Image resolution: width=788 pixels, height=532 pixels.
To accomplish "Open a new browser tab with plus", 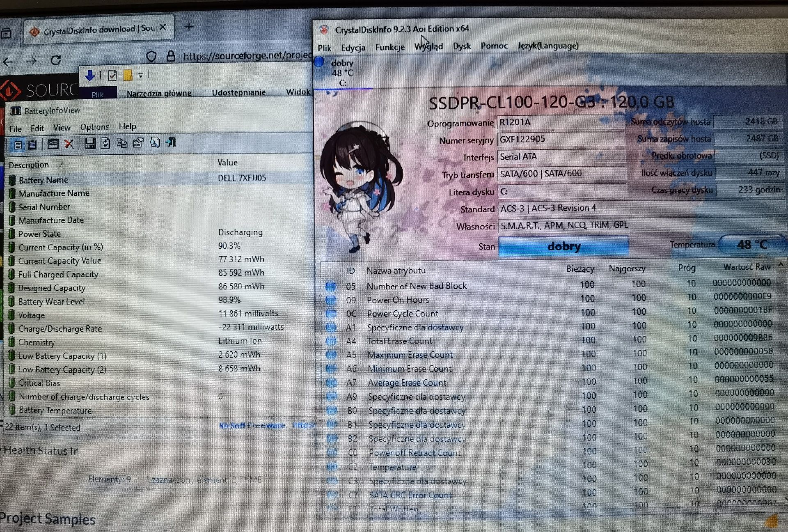I will pos(189,27).
